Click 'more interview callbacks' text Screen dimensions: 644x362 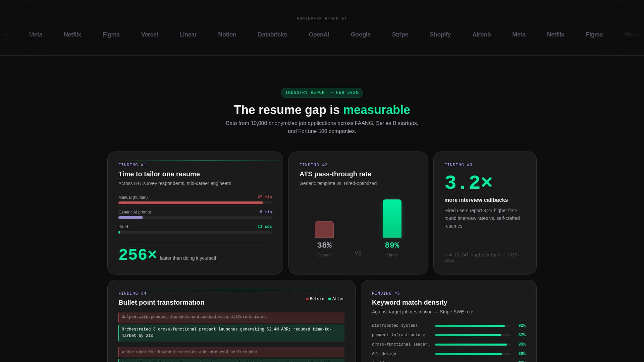[x=476, y=200]
